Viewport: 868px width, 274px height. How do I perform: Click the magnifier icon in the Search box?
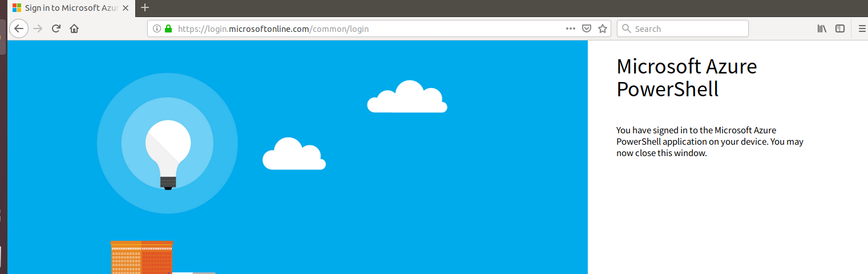(x=626, y=28)
